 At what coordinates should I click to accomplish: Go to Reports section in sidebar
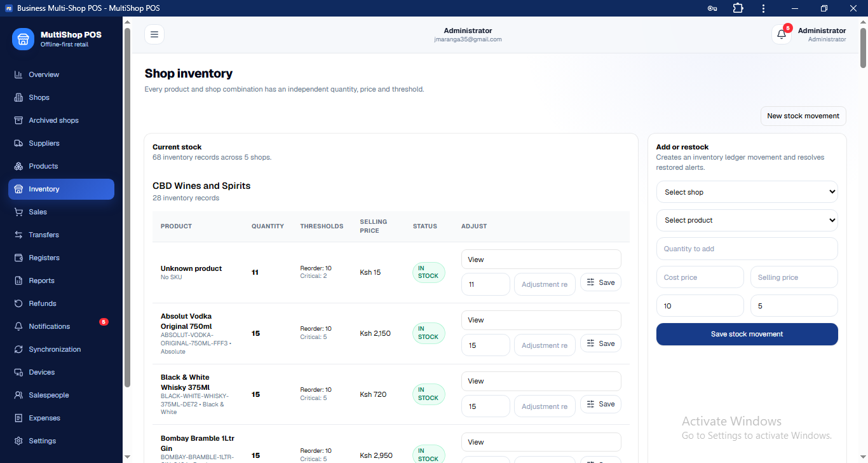tap(61, 280)
